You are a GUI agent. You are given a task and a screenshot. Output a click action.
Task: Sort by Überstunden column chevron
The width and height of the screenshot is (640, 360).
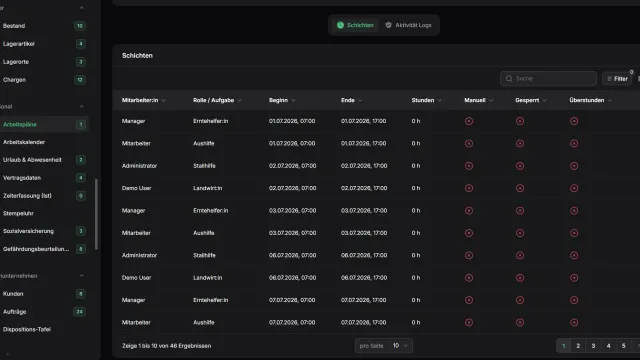610,100
